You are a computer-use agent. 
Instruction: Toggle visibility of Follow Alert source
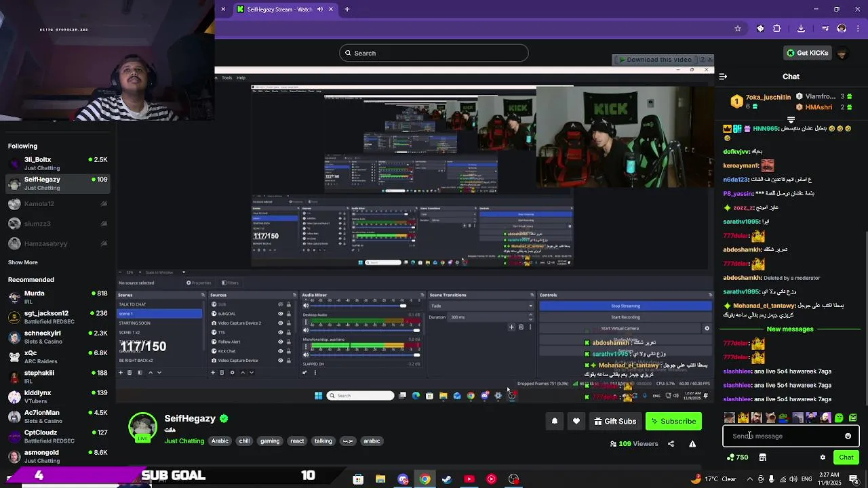coord(280,342)
